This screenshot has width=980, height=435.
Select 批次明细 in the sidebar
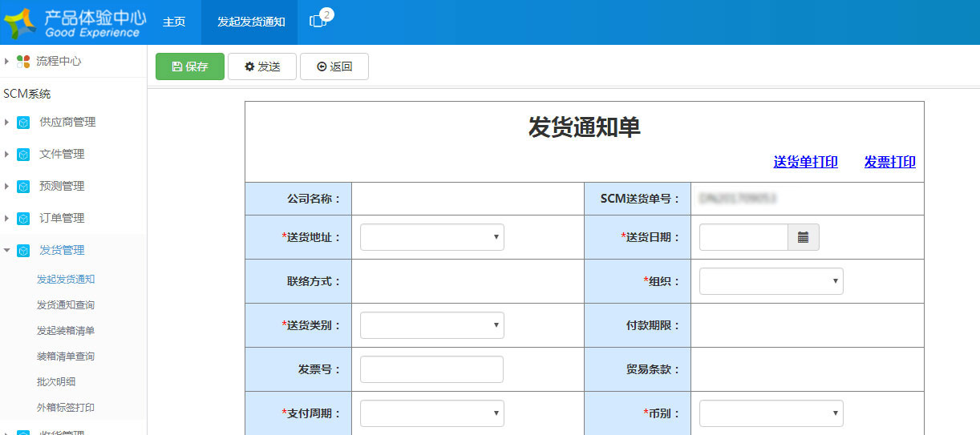[x=56, y=382]
